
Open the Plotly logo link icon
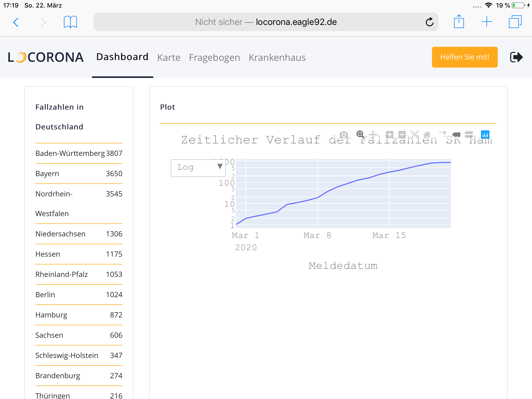coord(485,134)
